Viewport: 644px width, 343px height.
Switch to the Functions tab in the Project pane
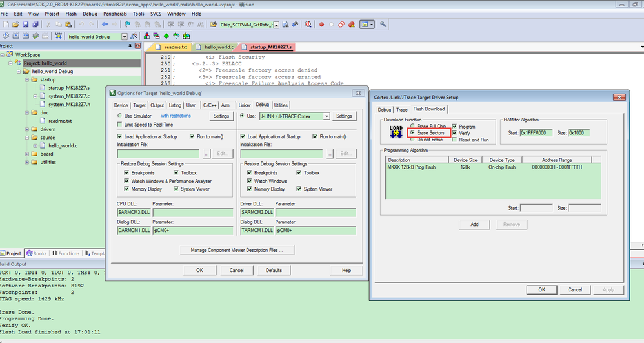click(66, 253)
